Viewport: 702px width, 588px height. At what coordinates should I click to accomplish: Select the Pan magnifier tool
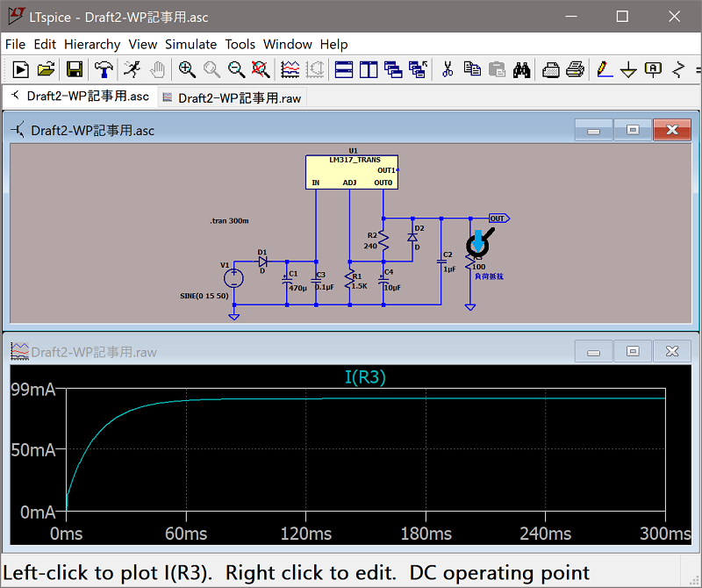[x=211, y=69]
